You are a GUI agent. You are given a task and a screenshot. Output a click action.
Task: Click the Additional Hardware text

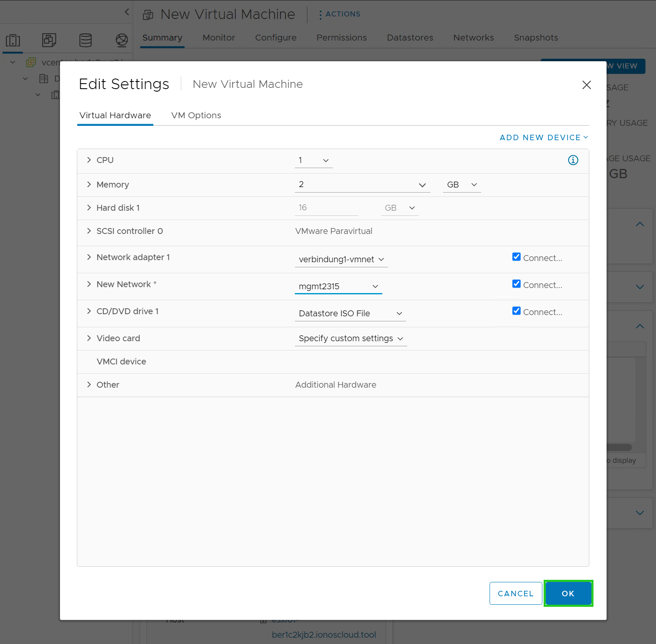pyautogui.click(x=336, y=385)
